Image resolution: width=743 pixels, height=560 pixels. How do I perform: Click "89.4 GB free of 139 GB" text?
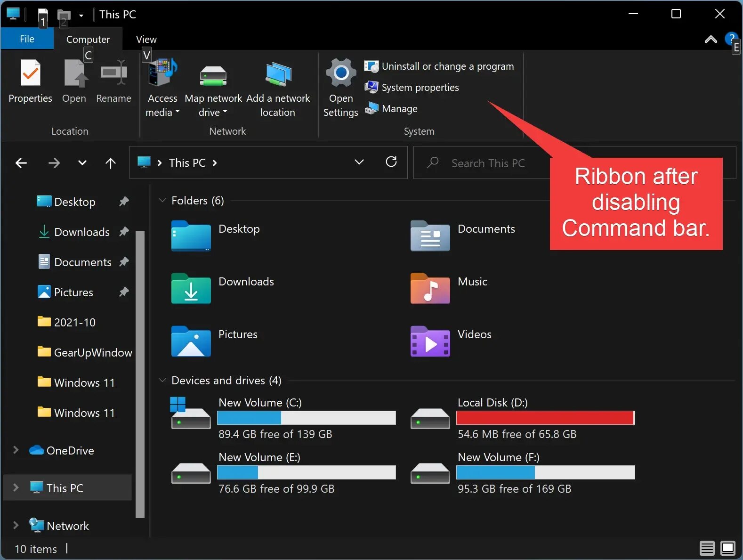coord(275,434)
